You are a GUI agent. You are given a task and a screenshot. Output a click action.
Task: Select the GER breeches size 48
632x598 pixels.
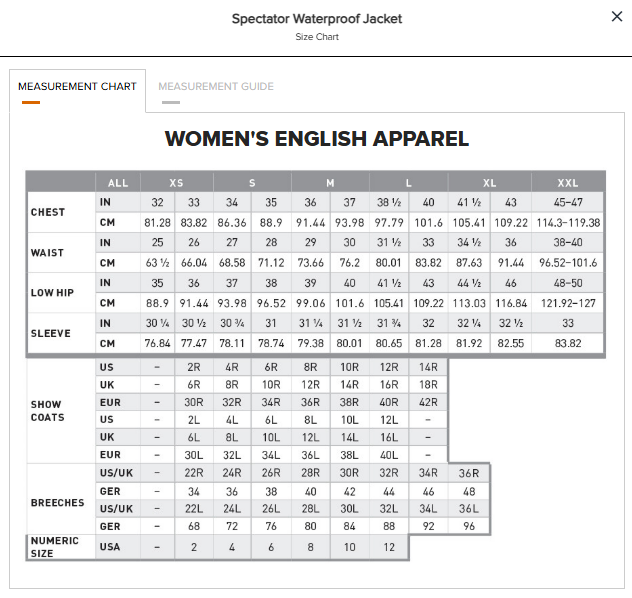[x=469, y=492]
